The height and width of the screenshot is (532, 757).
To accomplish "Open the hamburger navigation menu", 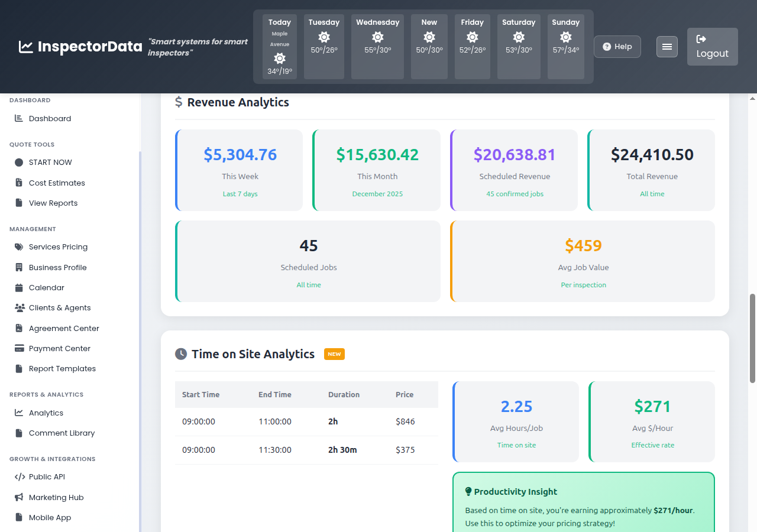I will [x=667, y=46].
